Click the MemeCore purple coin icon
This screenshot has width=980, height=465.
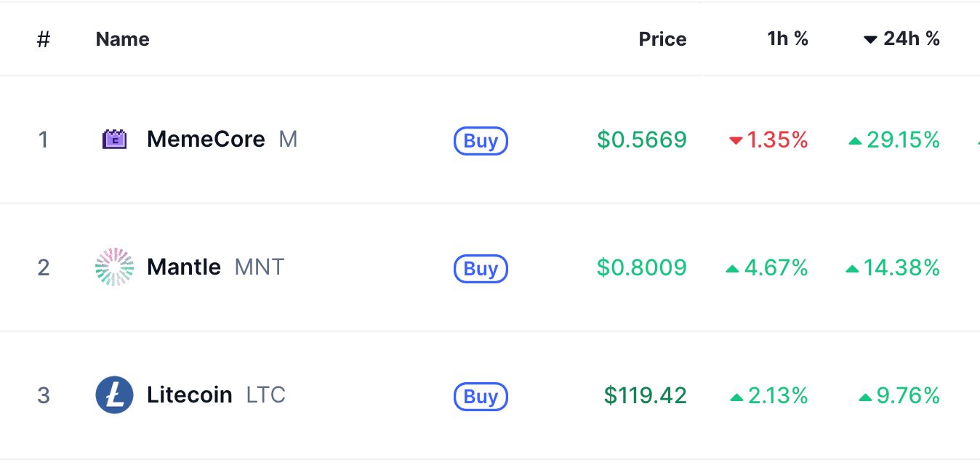(114, 139)
